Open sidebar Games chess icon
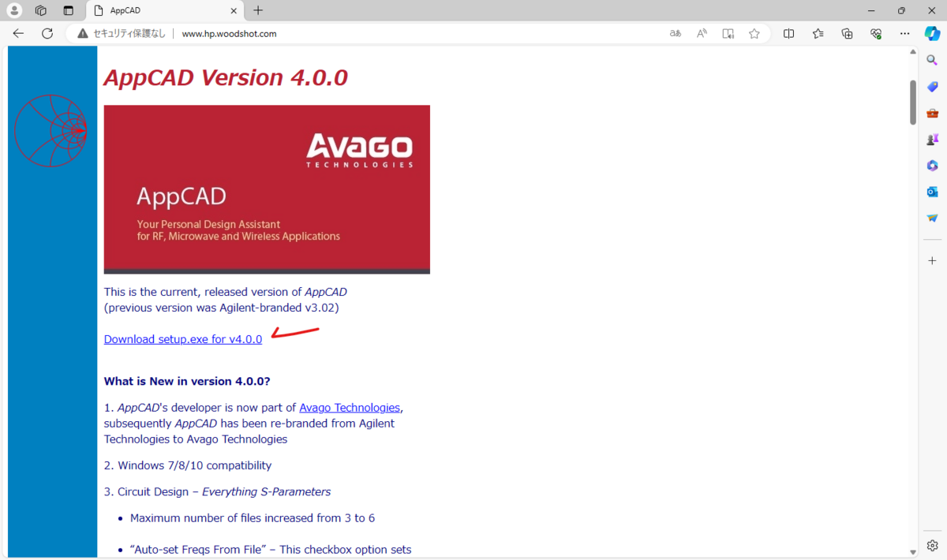The width and height of the screenshot is (947, 560). (932, 140)
